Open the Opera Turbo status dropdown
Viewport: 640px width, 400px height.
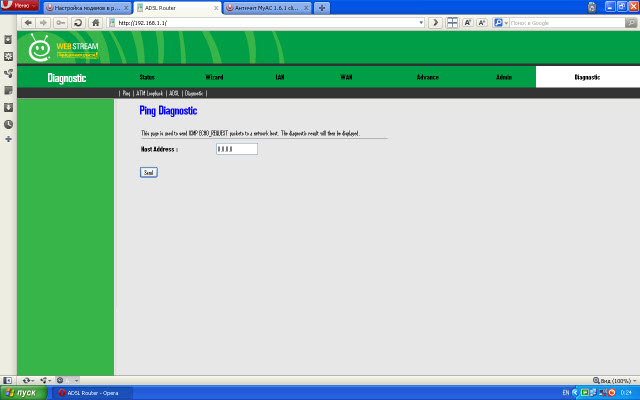[x=68, y=380]
